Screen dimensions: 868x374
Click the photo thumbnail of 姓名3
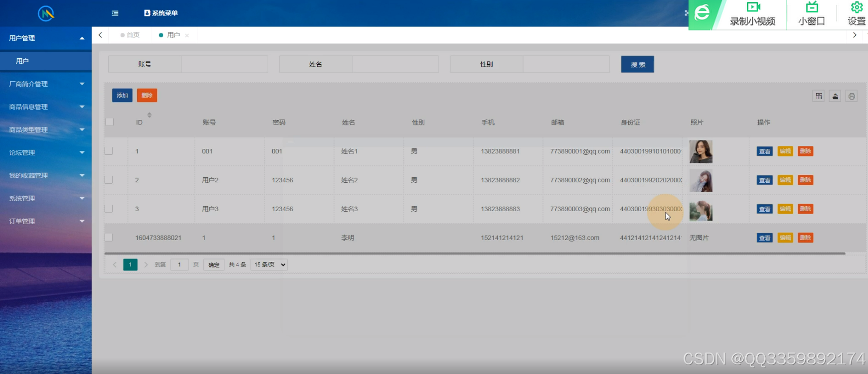click(x=701, y=210)
